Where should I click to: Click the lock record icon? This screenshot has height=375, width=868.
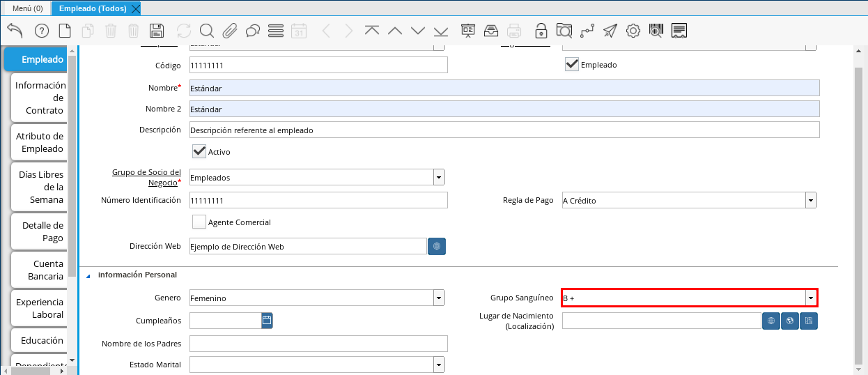point(541,31)
